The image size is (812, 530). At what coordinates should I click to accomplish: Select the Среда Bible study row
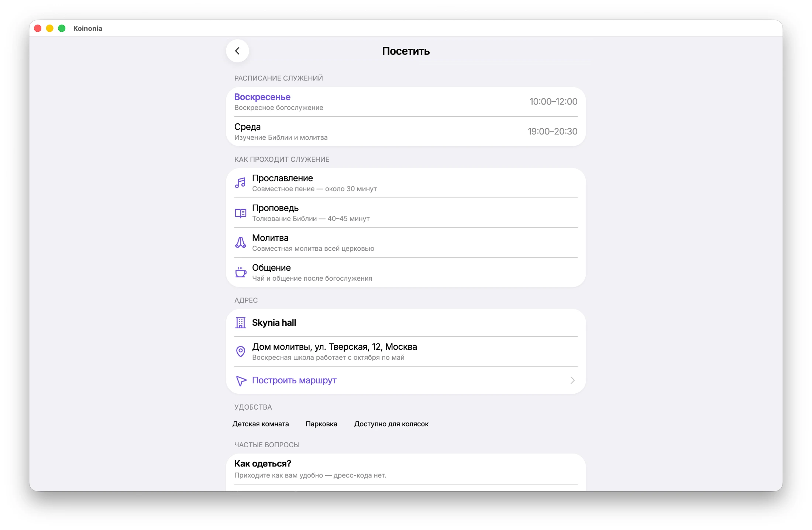(406, 131)
